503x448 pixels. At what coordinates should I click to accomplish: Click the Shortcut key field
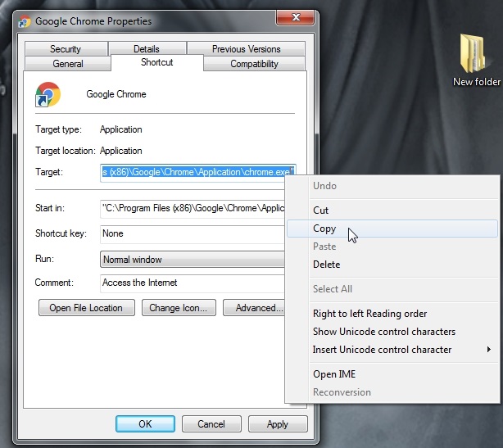[193, 233]
